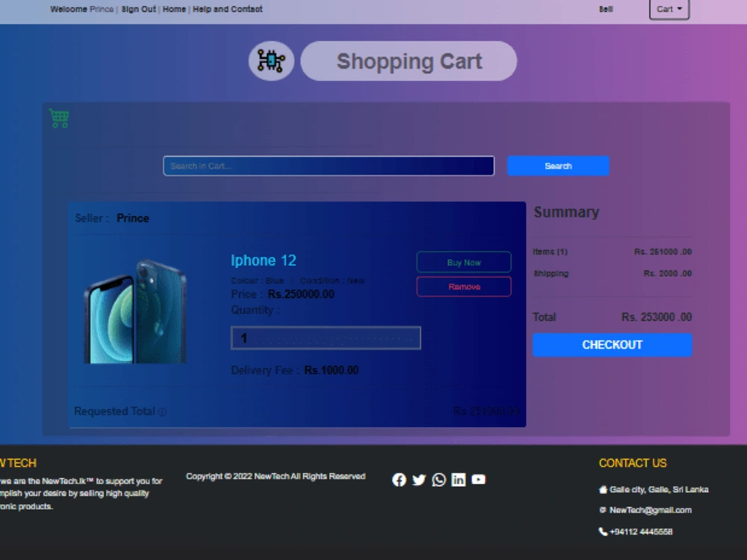Click the Prince username in welcome text
The height and width of the screenshot is (560, 747).
click(102, 9)
